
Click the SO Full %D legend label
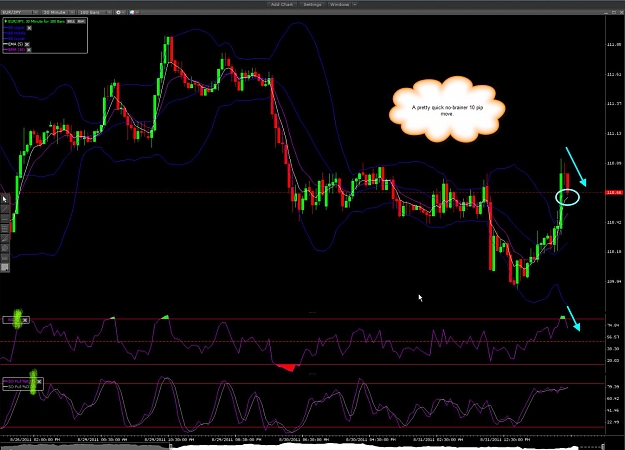click(19, 387)
